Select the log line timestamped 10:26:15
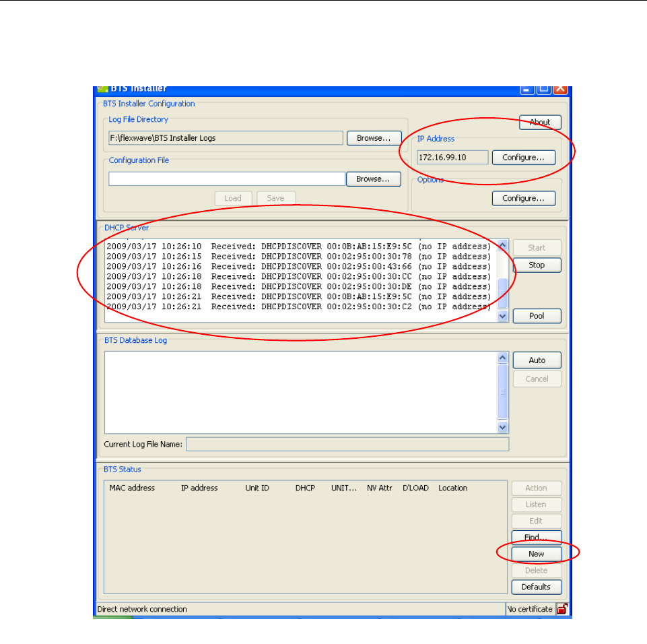 299,257
